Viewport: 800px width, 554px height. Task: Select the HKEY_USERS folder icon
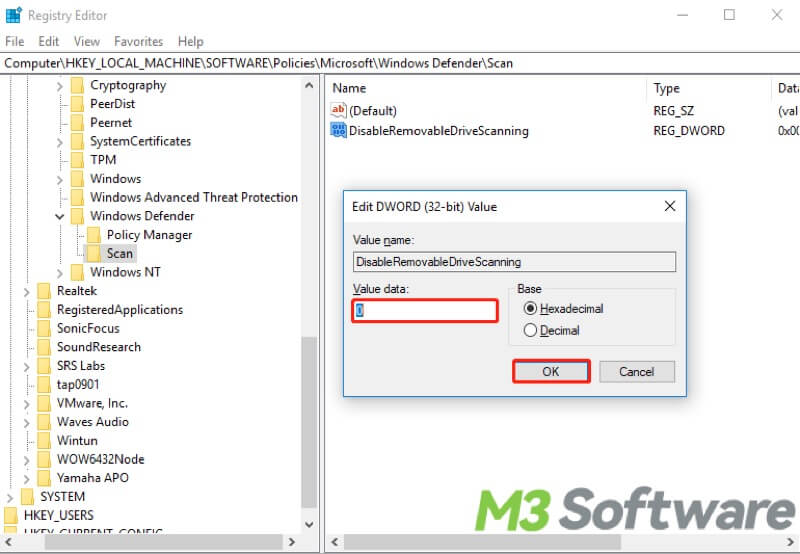click(11, 516)
